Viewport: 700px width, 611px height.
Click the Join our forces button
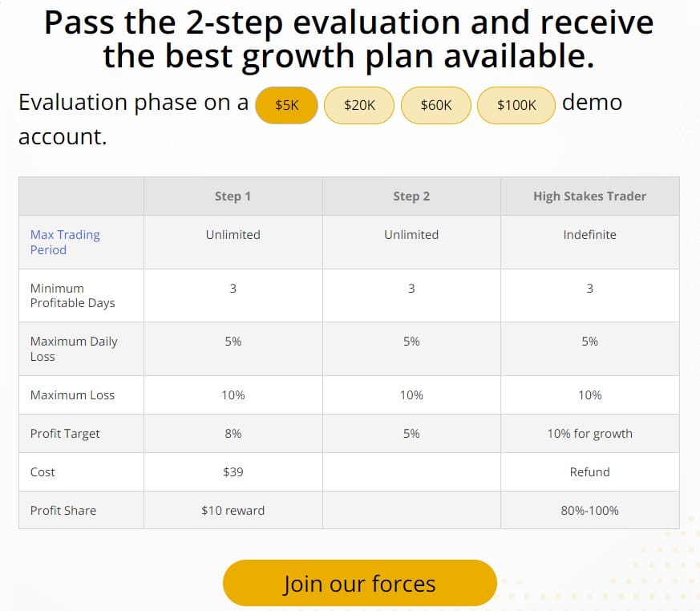(359, 583)
